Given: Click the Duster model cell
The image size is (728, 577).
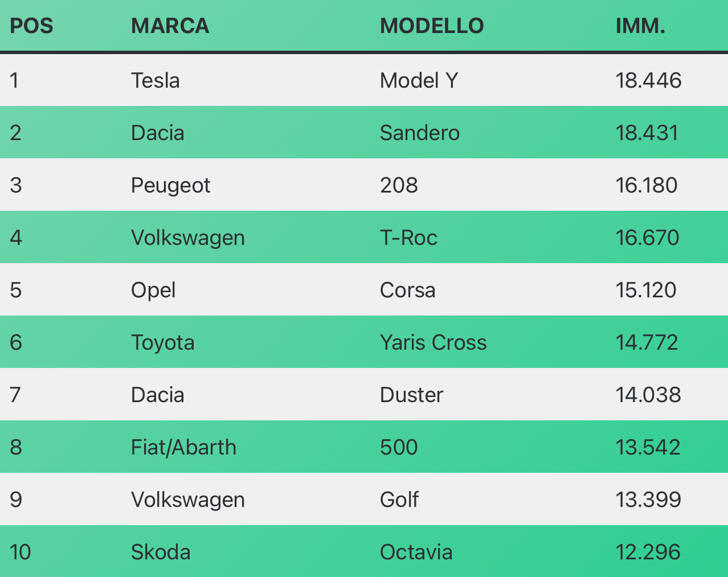Looking at the screenshot, I should click(x=412, y=395).
